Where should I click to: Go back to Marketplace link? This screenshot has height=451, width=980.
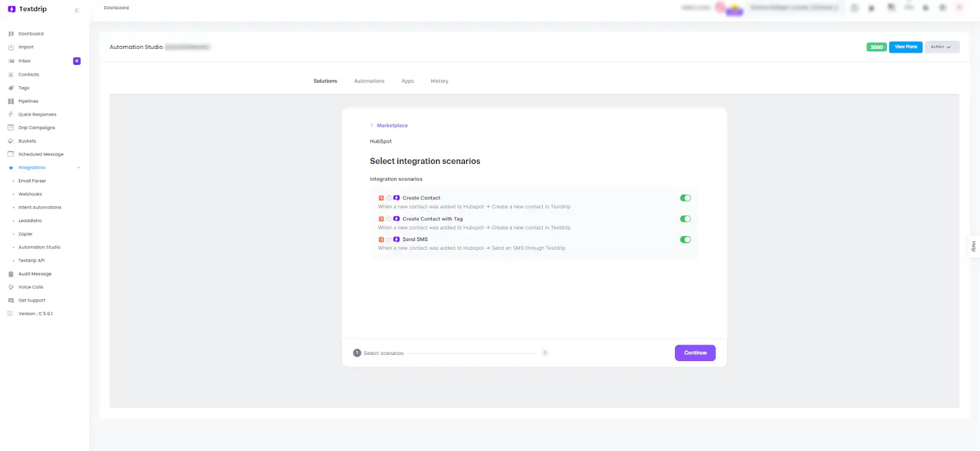click(x=391, y=125)
